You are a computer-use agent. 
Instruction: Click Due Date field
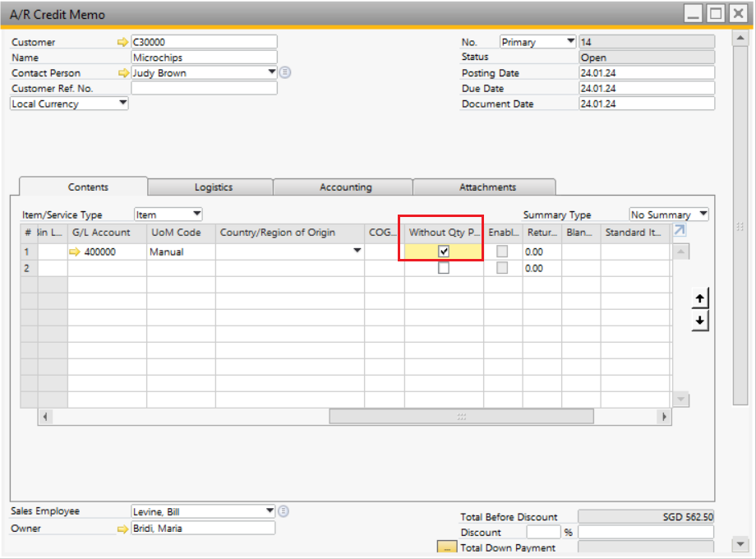tap(647, 88)
